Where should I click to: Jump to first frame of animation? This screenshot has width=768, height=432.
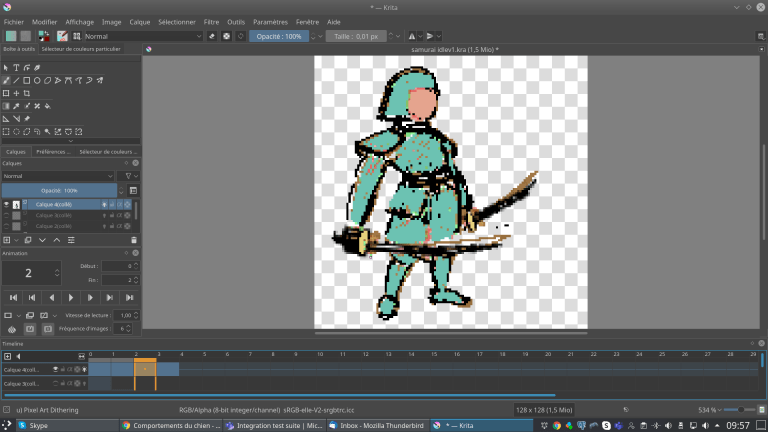coord(13,298)
